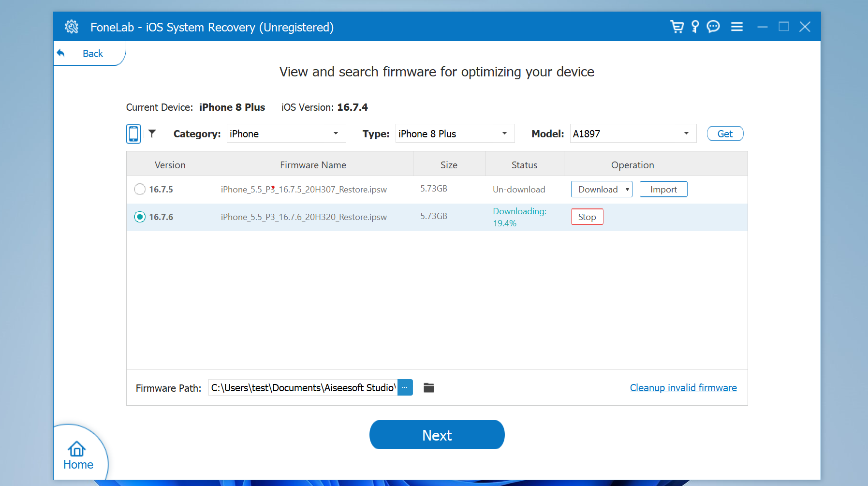The image size is (868, 486).
Task: Select iPhone_5.5_P3_16.7.6_20H320_Restore.ipsw filename
Action: [304, 217]
